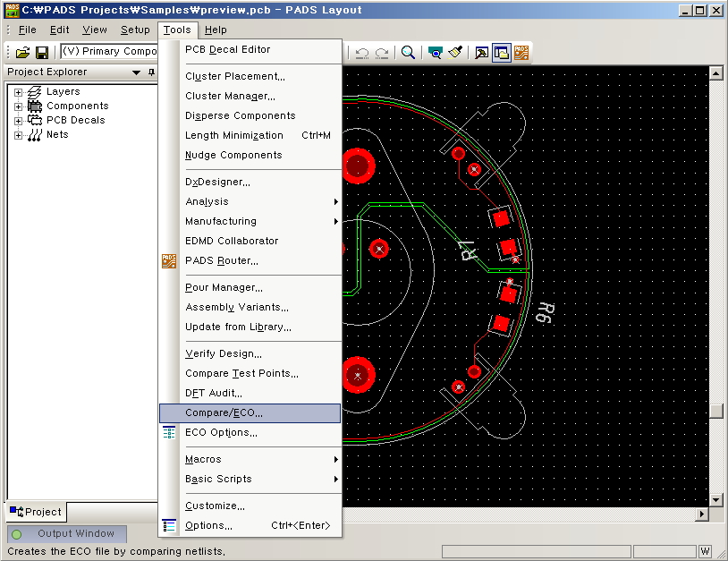
Task: Open the Output Window tab
Action: (67, 534)
